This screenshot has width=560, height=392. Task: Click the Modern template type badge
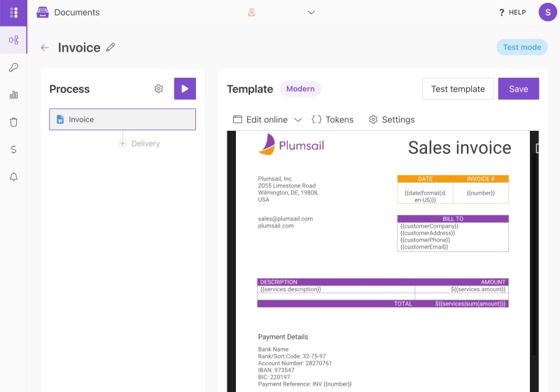(300, 88)
